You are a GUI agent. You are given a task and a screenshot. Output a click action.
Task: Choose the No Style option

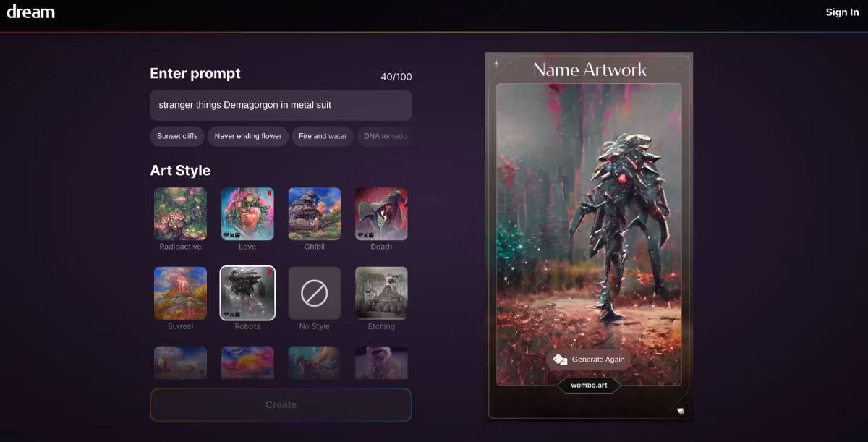click(x=315, y=293)
